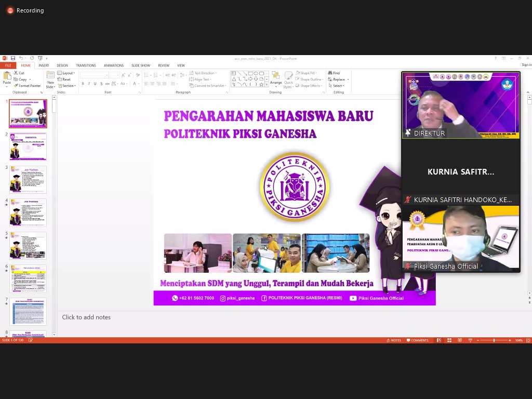Image resolution: width=532 pixels, height=399 pixels.
Task: Switch to the TRANSITIONS tab
Action: [86, 65]
